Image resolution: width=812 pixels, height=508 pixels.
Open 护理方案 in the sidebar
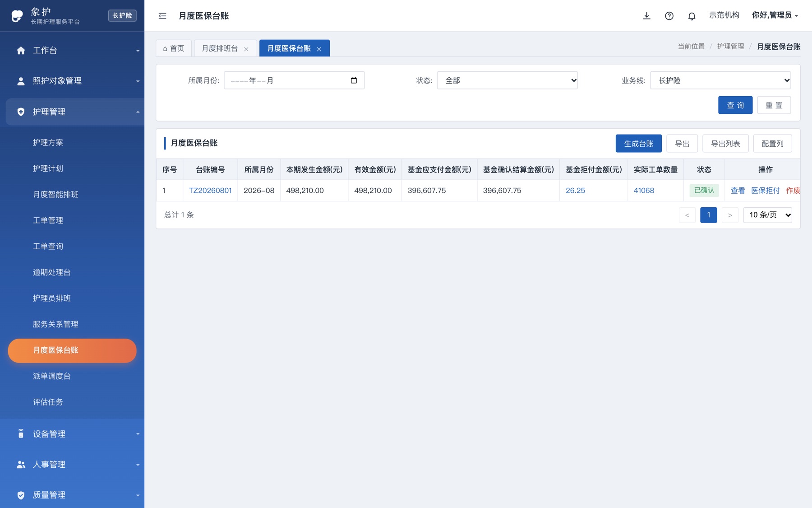48,143
